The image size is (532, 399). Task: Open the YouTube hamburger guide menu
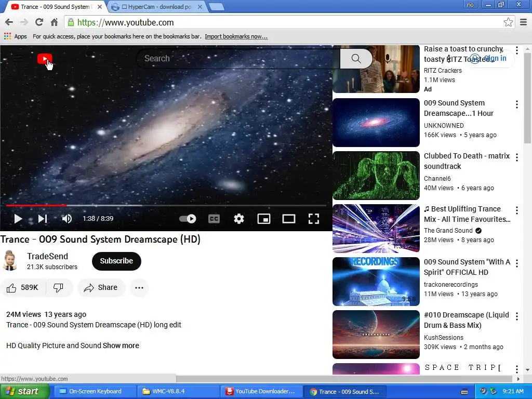pos(18,59)
